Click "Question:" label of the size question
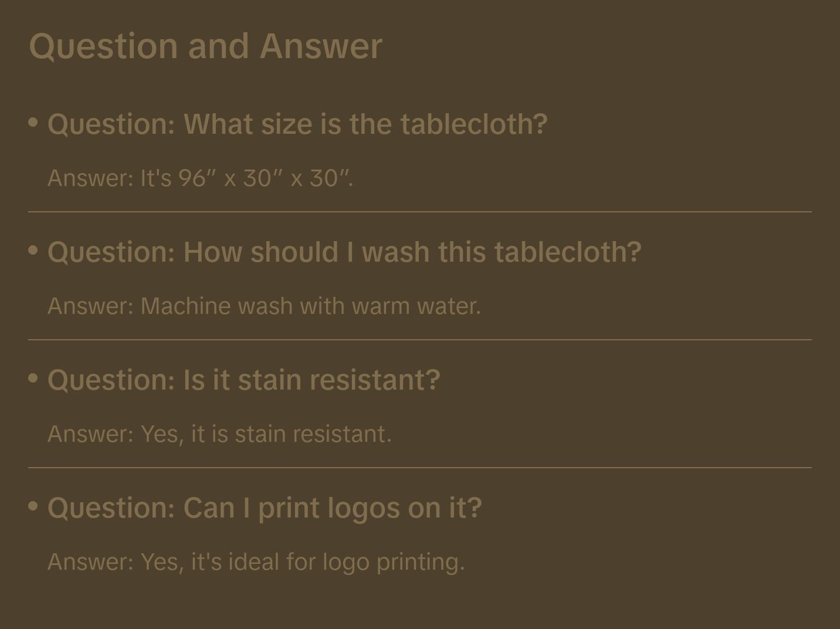The image size is (840, 629). (x=111, y=124)
